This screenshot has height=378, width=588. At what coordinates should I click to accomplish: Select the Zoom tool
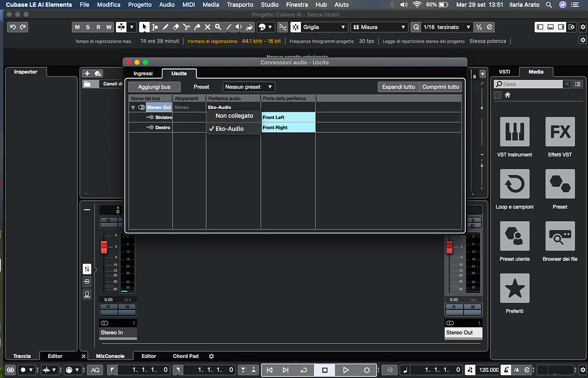218,27
